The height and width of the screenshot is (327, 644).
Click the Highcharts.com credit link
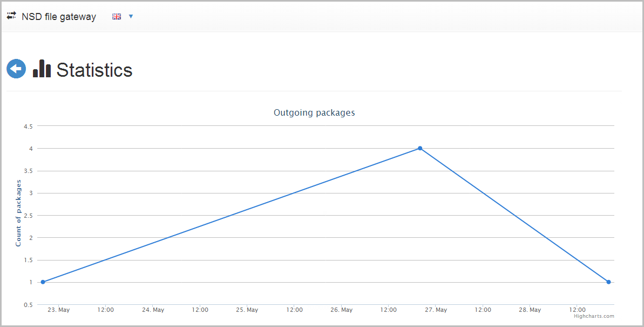(594, 316)
